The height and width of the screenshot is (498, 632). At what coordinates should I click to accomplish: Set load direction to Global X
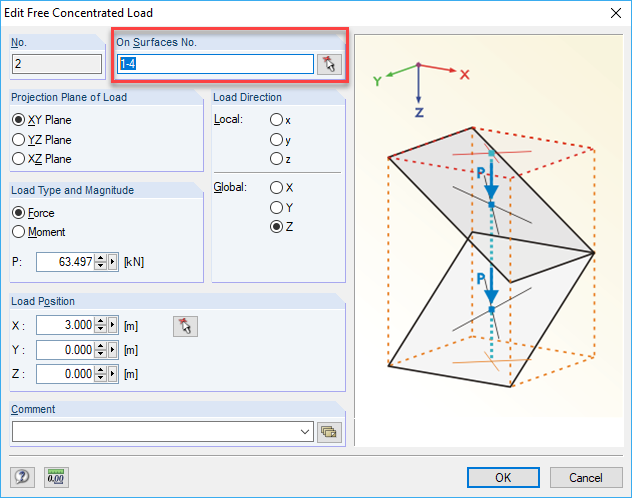282,187
